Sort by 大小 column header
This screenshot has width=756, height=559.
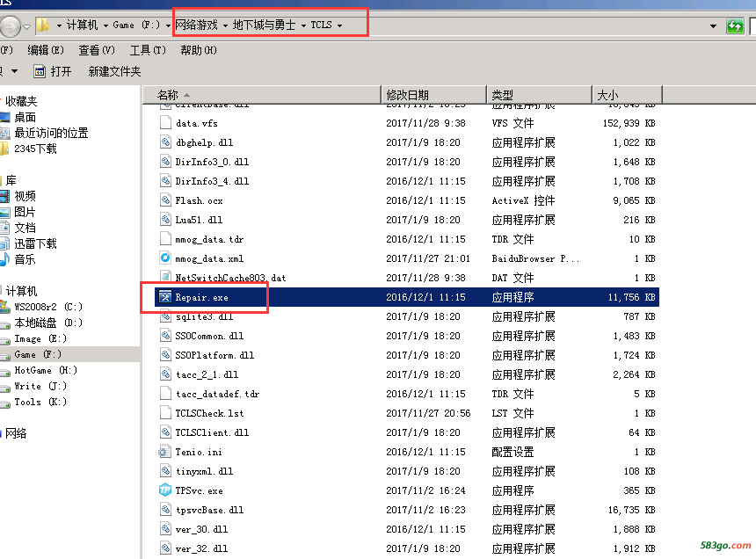628,95
